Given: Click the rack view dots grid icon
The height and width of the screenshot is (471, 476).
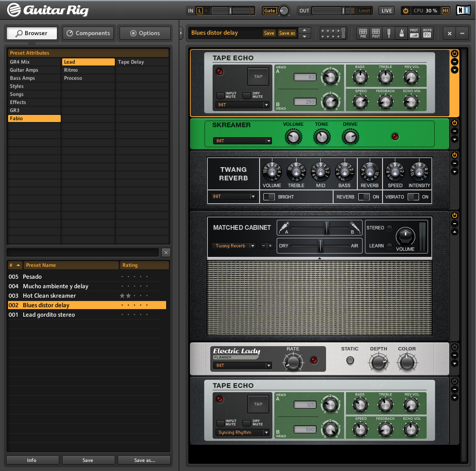Looking at the screenshot, I should 333,33.
